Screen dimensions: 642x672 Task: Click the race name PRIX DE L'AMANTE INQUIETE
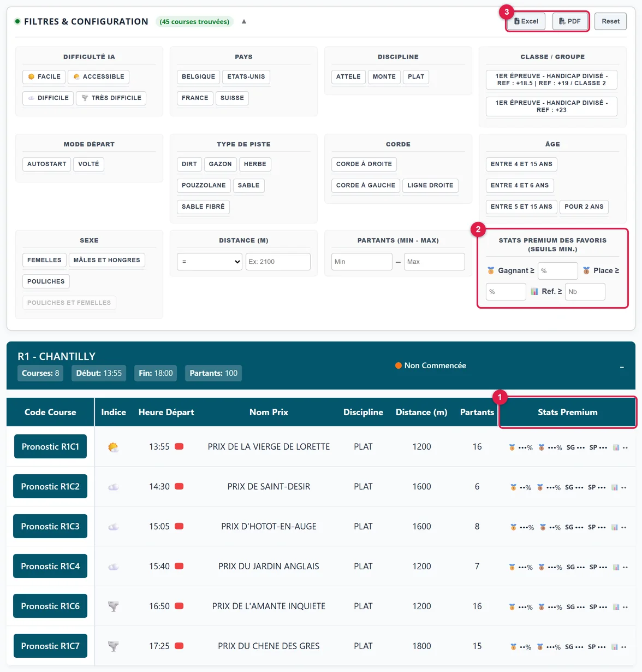click(x=269, y=606)
